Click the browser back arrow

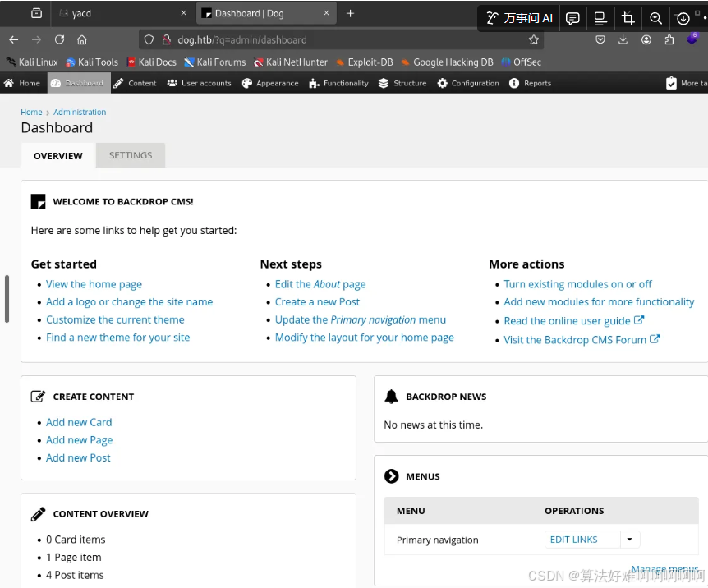coord(13,39)
